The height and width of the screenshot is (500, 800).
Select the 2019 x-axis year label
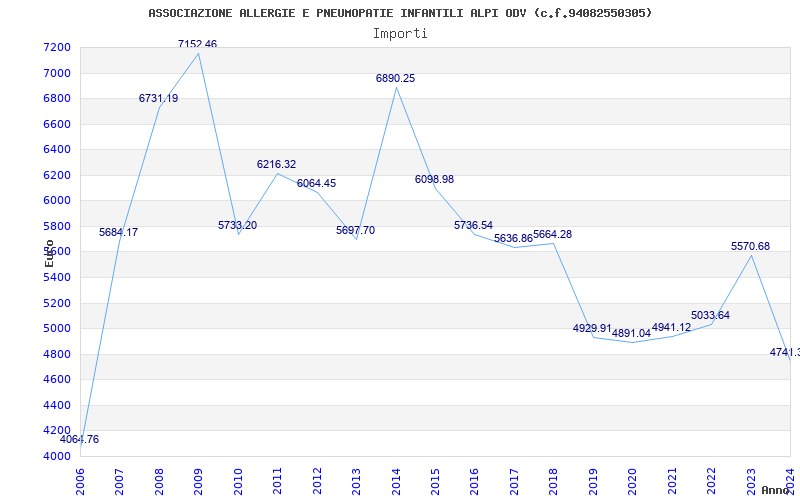pyautogui.click(x=593, y=481)
